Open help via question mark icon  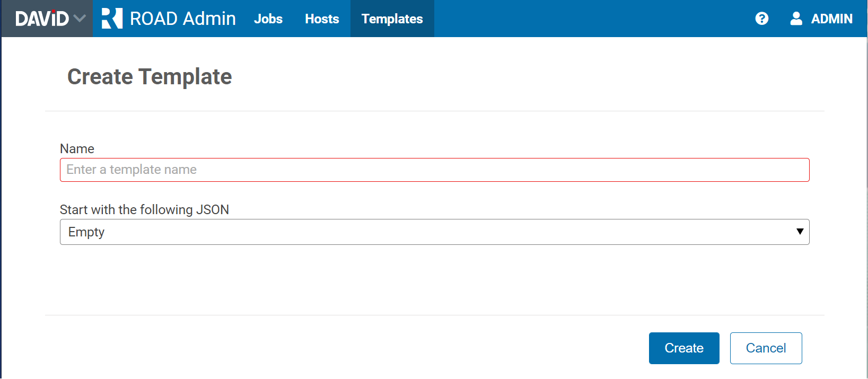(x=762, y=19)
